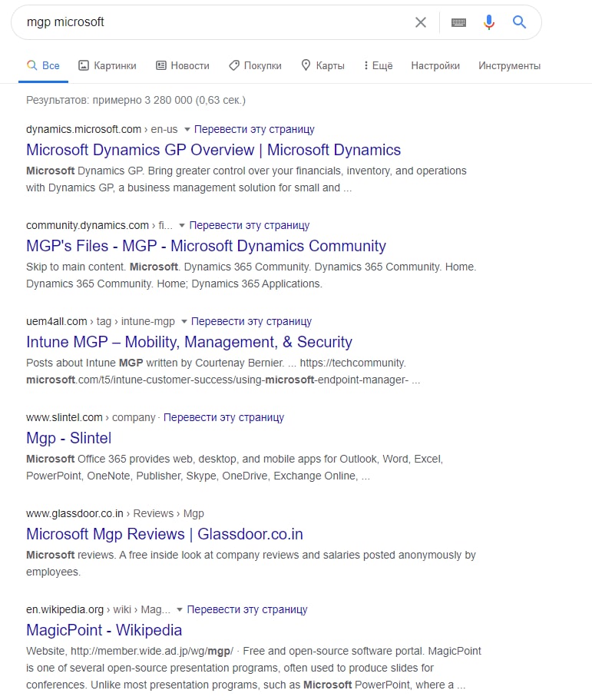Click the Результатов: примерно 3 280 000 count
Viewport: 592px width, 700px height.
[136, 100]
